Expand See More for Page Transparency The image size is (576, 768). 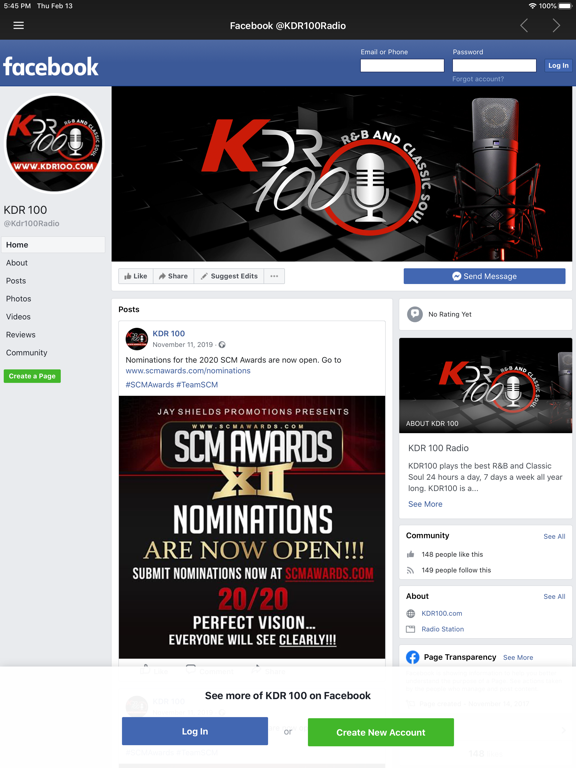[x=518, y=657]
